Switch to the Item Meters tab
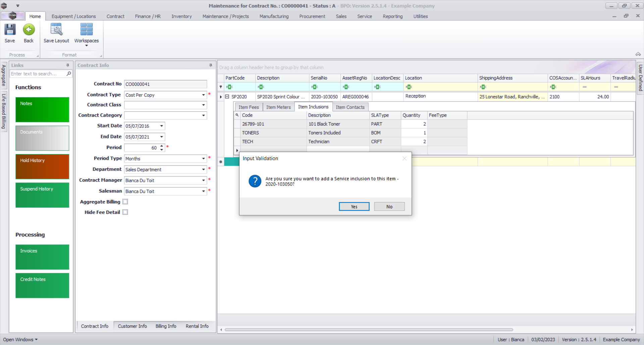Screen dimensions: 644x345 278,107
